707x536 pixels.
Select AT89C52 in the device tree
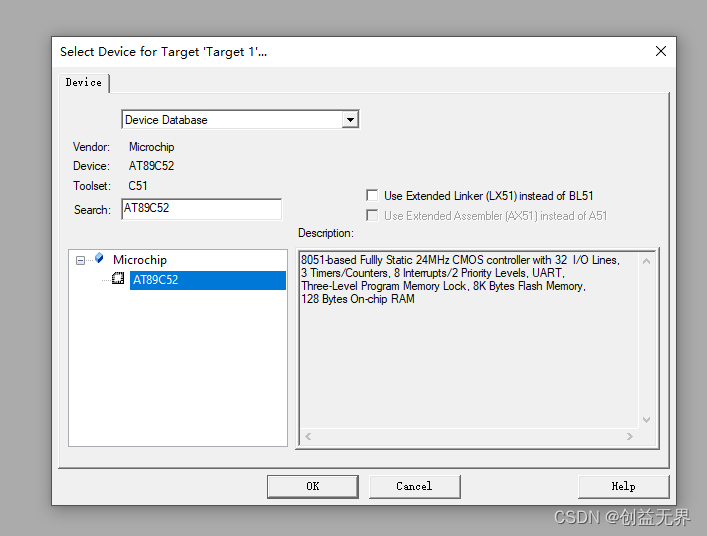207,280
